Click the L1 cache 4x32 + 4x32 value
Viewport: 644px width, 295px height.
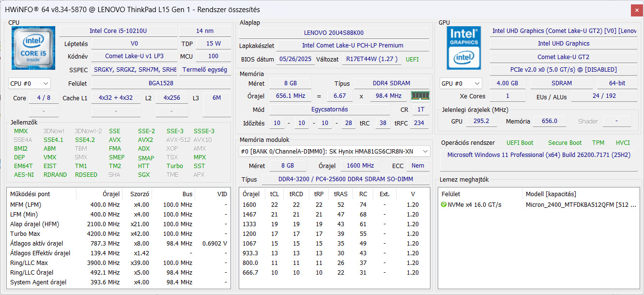pyautogui.click(x=116, y=98)
